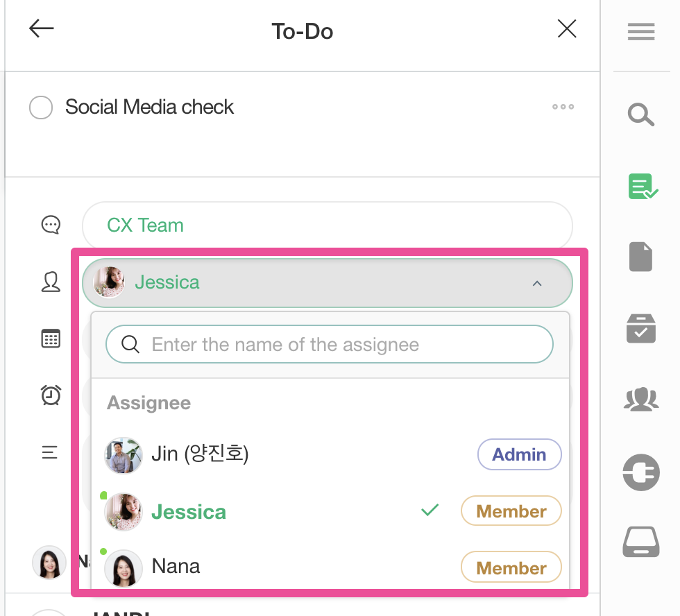680x616 pixels.
Task: Open the hamburger menu icon
Action: coord(641,32)
